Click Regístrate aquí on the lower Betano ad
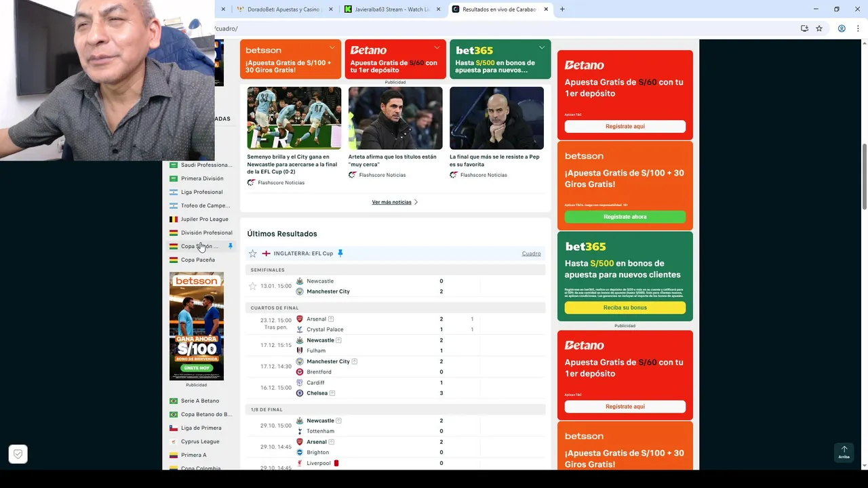 pyautogui.click(x=625, y=407)
